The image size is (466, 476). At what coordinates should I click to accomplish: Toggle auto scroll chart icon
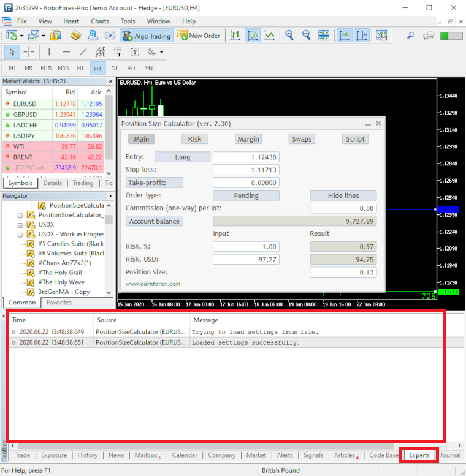pos(345,36)
